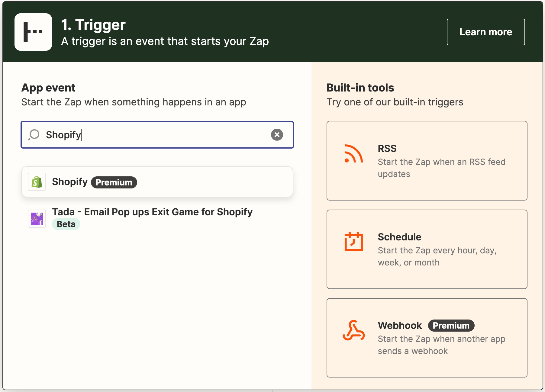Click the orange Schedule calendar icon
The height and width of the screenshot is (392, 545).
pos(353,242)
